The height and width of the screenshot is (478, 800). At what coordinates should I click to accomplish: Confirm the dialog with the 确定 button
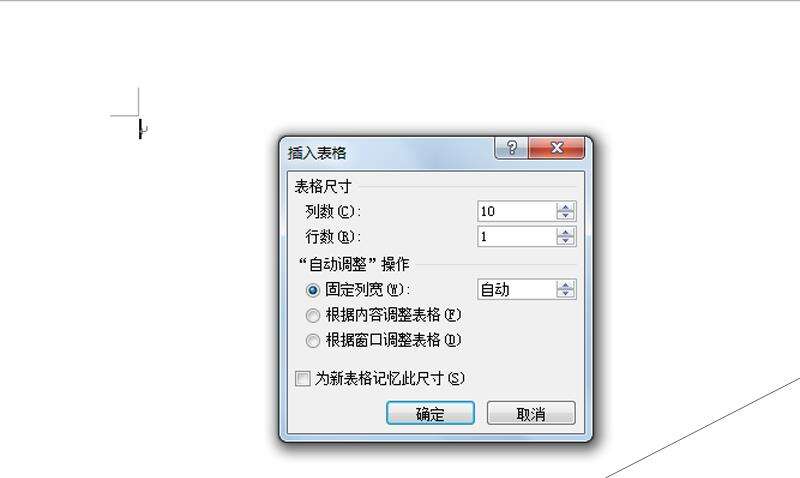pyautogui.click(x=431, y=413)
